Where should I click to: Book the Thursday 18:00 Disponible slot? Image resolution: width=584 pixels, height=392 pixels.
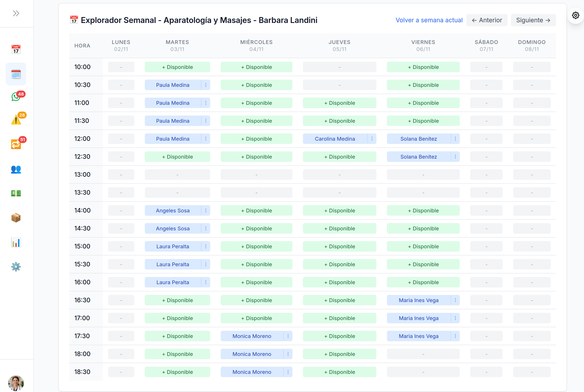pos(339,354)
